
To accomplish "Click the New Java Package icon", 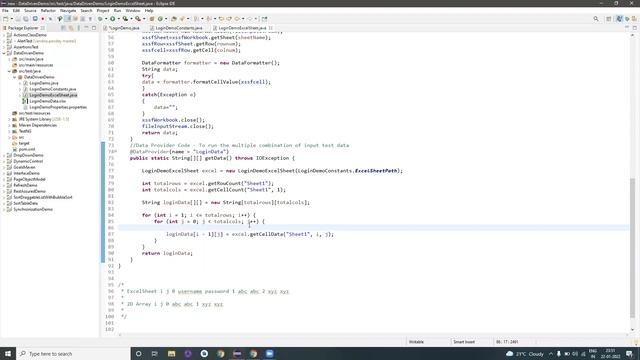I will pos(152,19).
